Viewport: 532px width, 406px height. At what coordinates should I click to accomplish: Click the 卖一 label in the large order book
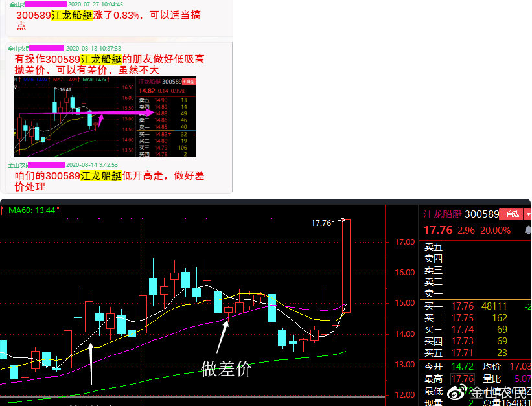click(x=434, y=293)
